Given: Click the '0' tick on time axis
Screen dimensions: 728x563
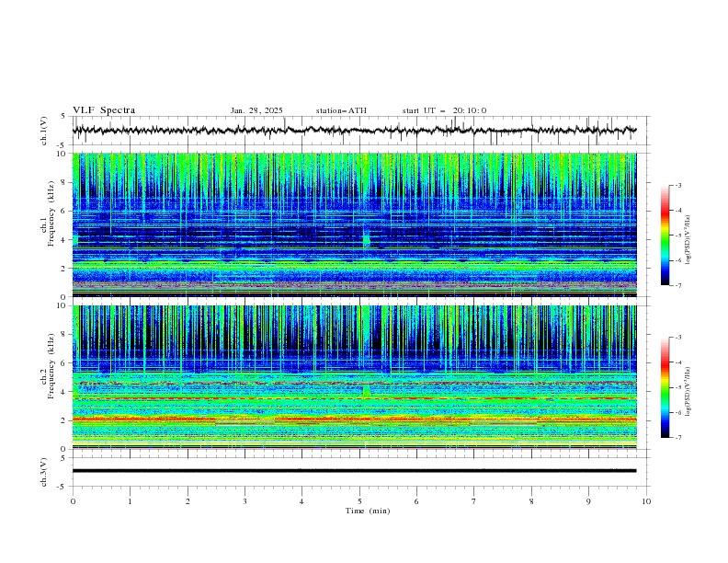Looking at the screenshot, I should [73, 501].
